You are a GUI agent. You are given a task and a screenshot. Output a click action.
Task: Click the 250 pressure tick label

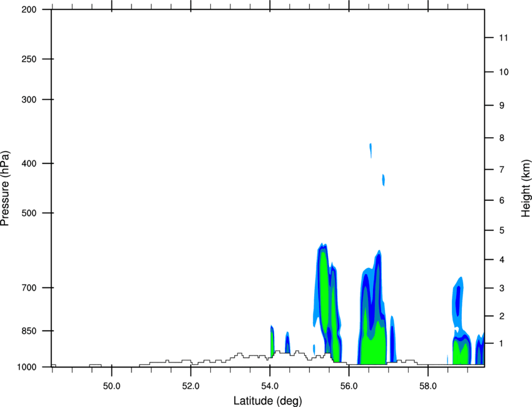point(29,59)
